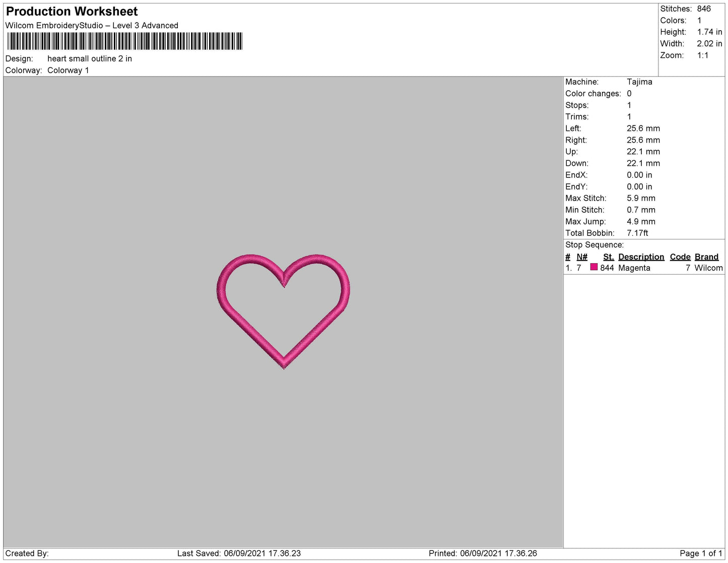
Task: Click the Stitches value '846'
Action: (x=704, y=9)
